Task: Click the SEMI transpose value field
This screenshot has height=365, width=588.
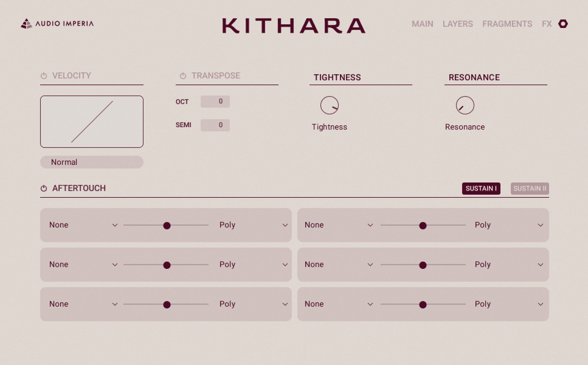Action: pos(215,125)
